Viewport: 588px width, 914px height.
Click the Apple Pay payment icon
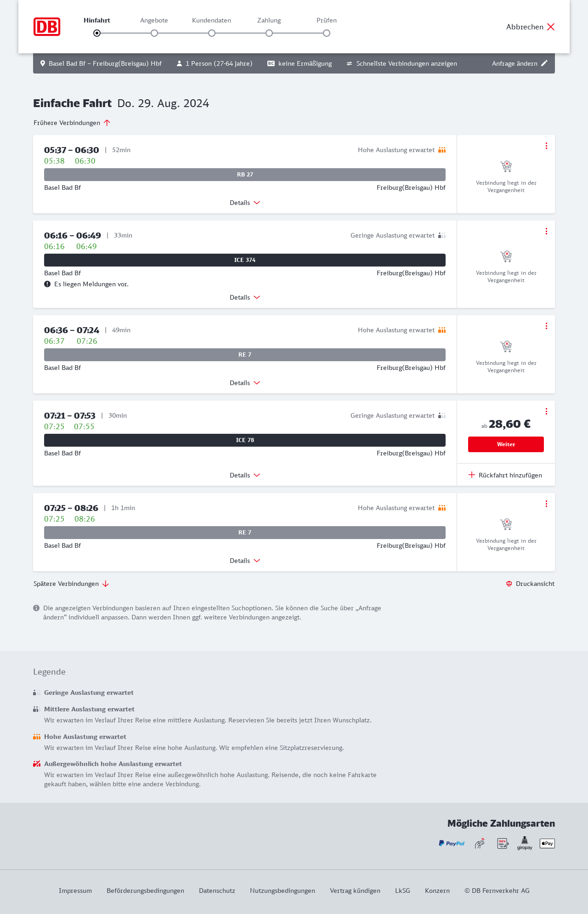(x=547, y=843)
